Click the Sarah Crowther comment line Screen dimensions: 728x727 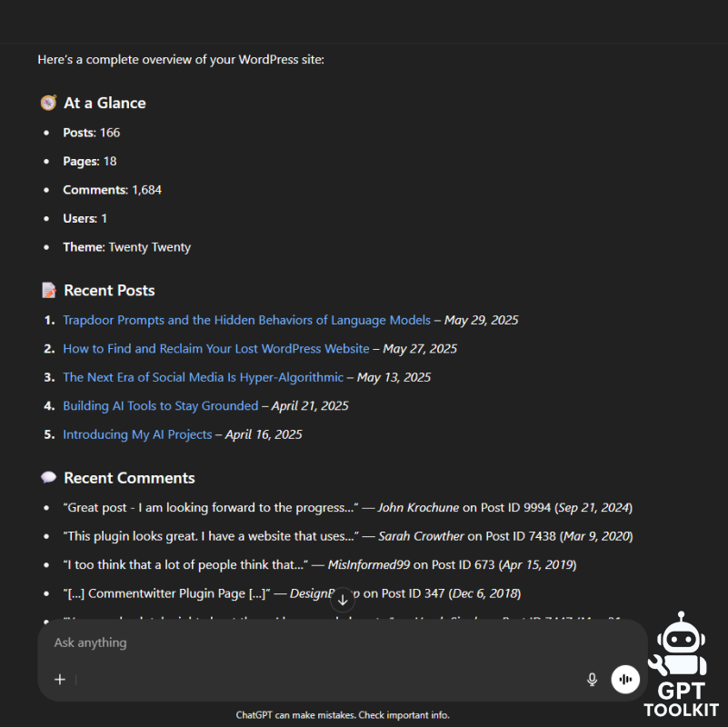[x=348, y=537]
